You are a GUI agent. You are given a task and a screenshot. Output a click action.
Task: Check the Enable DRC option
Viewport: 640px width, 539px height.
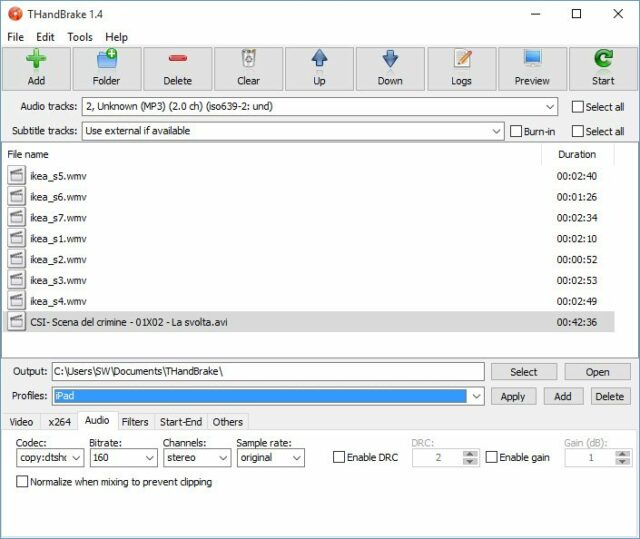tap(340, 457)
